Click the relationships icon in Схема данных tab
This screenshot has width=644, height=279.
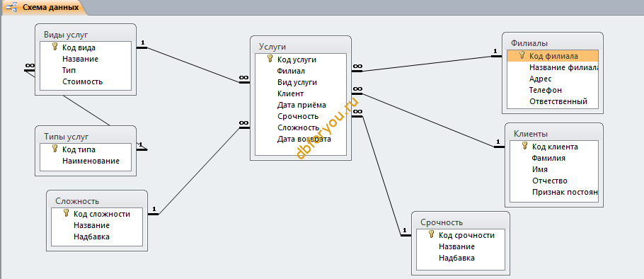point(13,7)
